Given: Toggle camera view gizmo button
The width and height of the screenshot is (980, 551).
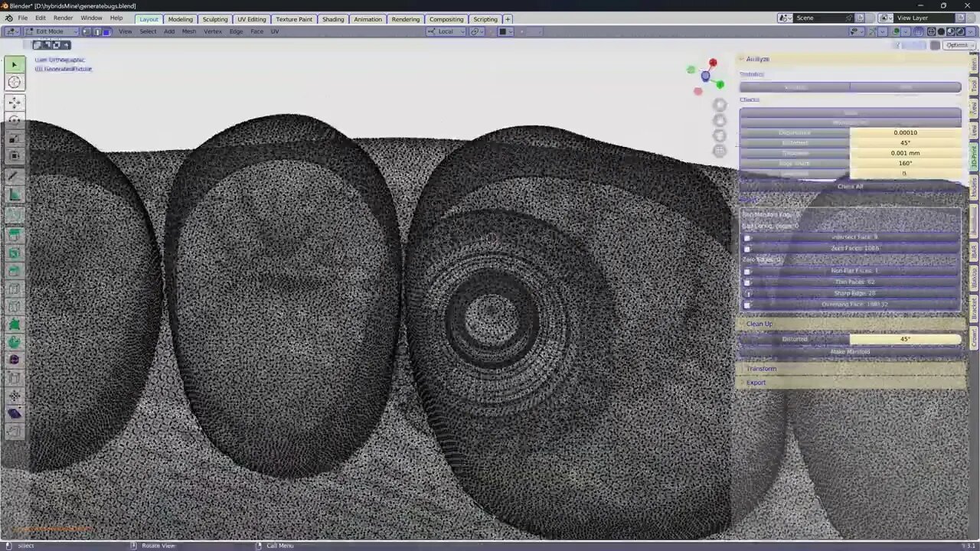Looking at the screenshot, I should pos(720,135).
